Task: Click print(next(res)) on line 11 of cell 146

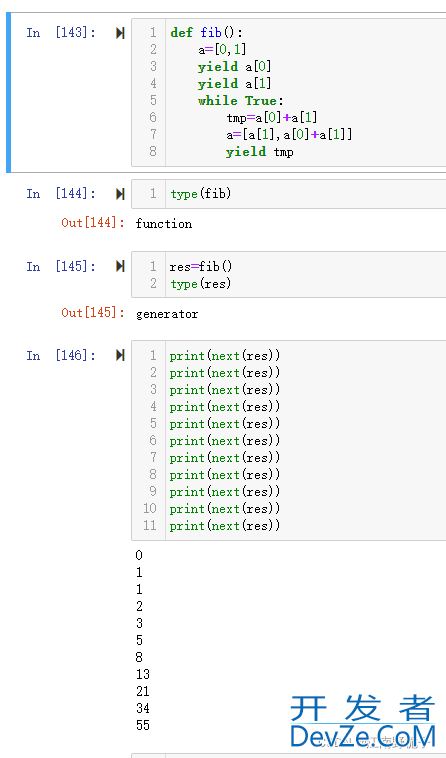Action: [225, 525]
